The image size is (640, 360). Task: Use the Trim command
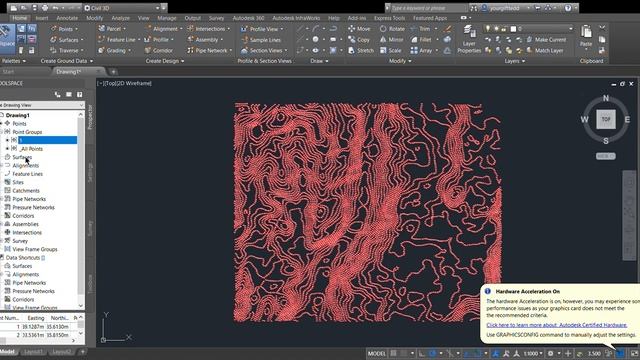click(x=420, y=29)
